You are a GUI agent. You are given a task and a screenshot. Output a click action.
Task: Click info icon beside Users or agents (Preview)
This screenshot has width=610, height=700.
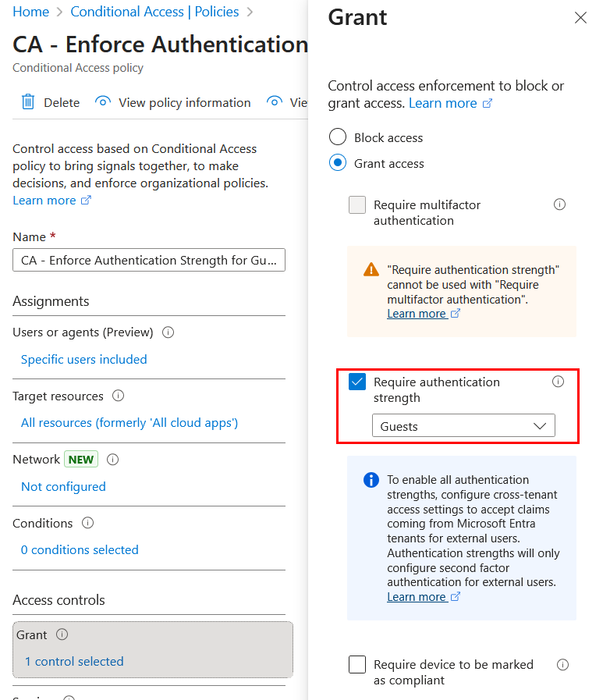(x=168, y=332)
